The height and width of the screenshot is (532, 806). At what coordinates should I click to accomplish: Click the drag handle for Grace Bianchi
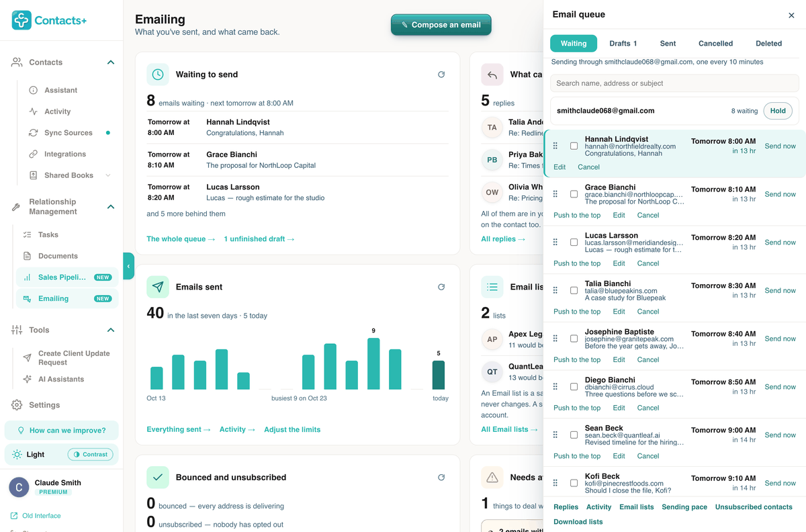pyautogui.click(x=555, y=194)
